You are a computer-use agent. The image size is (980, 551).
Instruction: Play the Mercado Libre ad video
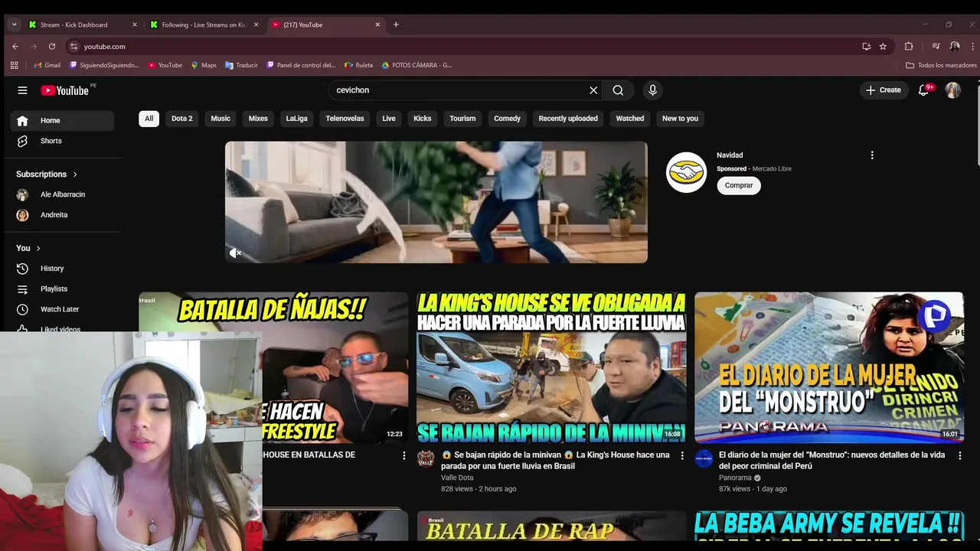tap(436, 202)
